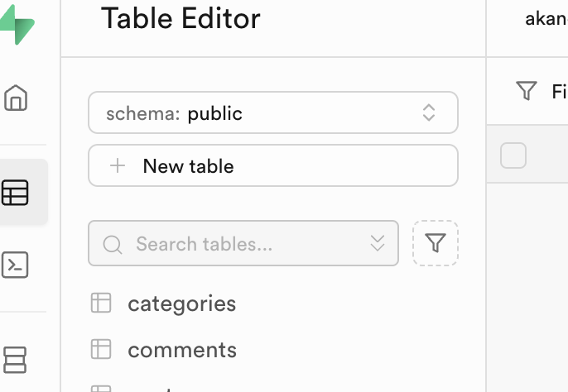Click the plus icon in New table
Screen dimensions: 568x392
[118, 166]
